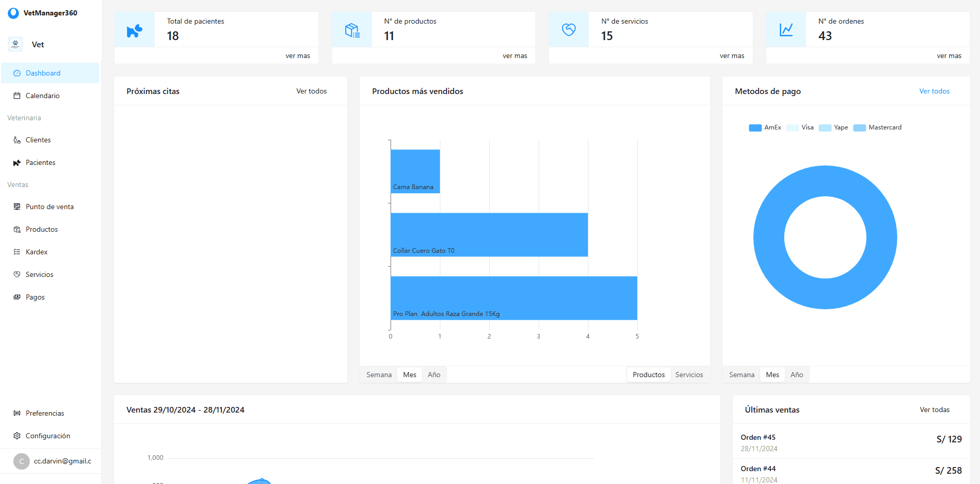This screenshot has width=980, height=484.
Task: Click the VetManager360 logo icon
Action: [13, 13]
